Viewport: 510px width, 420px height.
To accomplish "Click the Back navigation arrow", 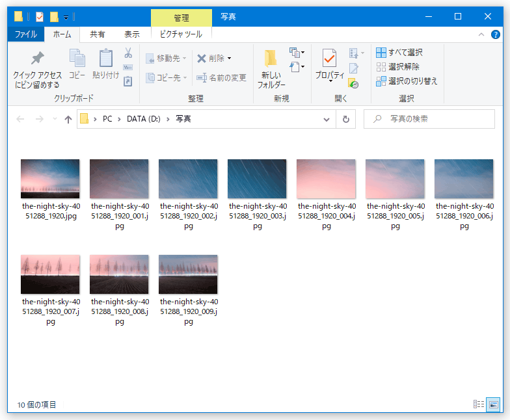I will (x=20, y=119).
